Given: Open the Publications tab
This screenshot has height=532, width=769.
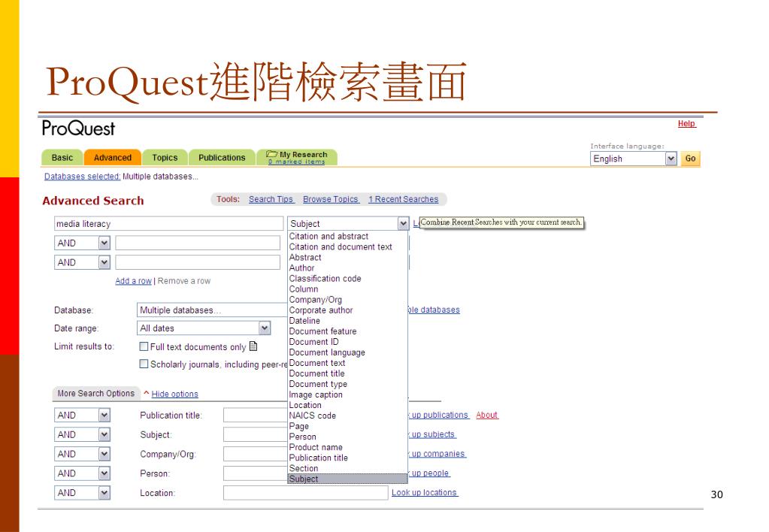Looking at the screenshot, I should pos(222,157).
